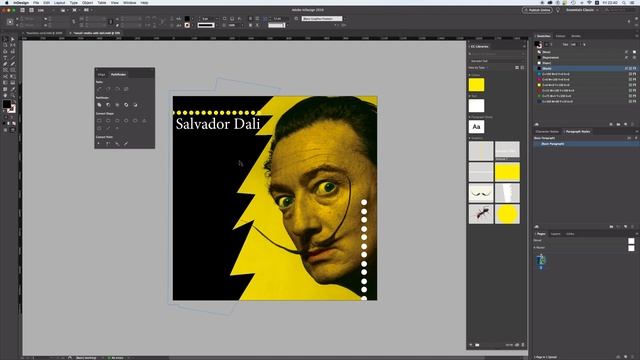Open the Swatches panel flyout menu
The image size is (640, 360).
(637, 36)
